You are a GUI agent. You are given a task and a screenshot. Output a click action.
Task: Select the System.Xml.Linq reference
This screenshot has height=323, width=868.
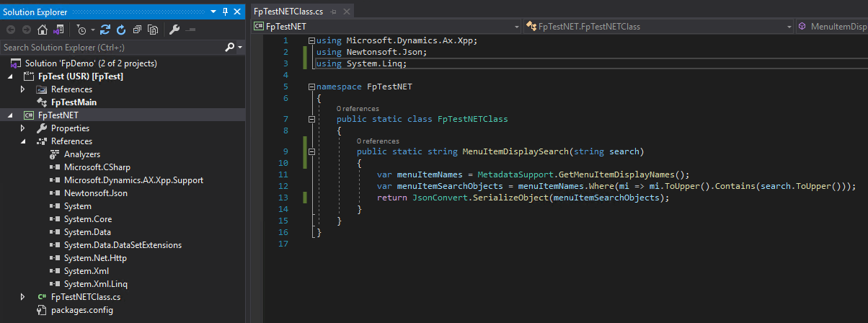coord(95,284)
